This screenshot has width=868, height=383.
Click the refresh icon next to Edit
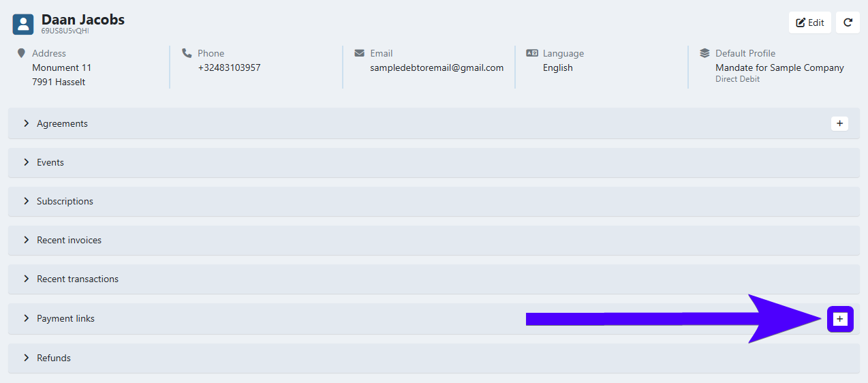pyautogui.click(x=848, y=22)
